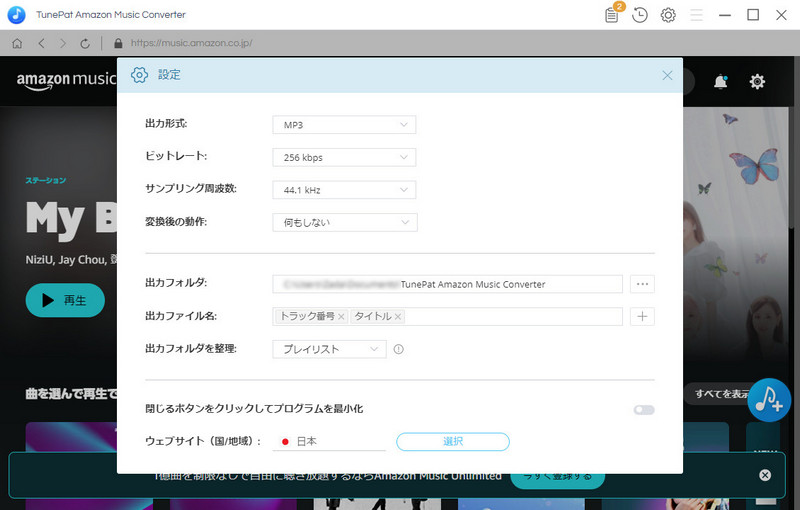Click the info icon beside プレイリスト

(x=398, y=349)
